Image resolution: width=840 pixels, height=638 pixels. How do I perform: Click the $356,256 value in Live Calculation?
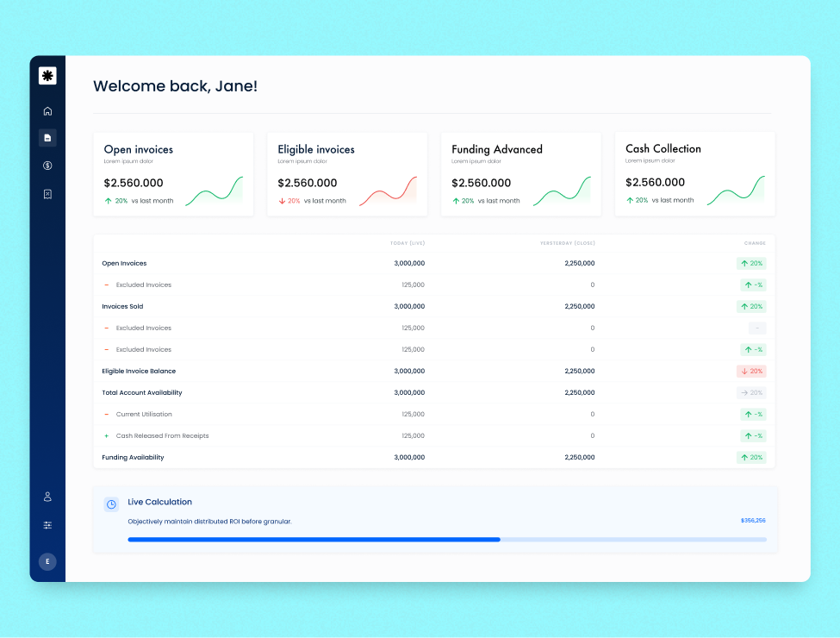point(753,521)
